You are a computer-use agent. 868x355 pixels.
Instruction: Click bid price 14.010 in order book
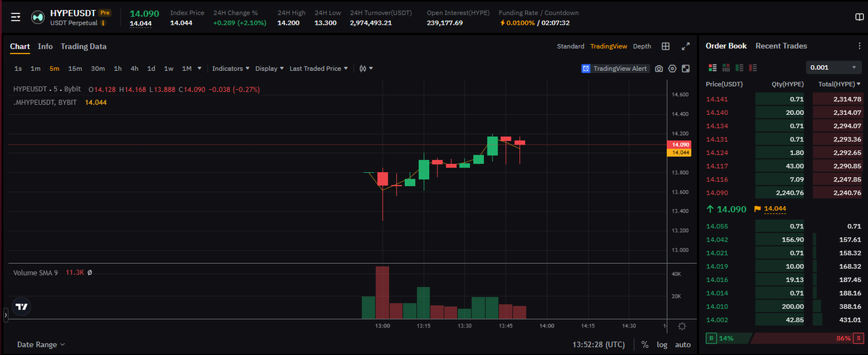point(717,306)
